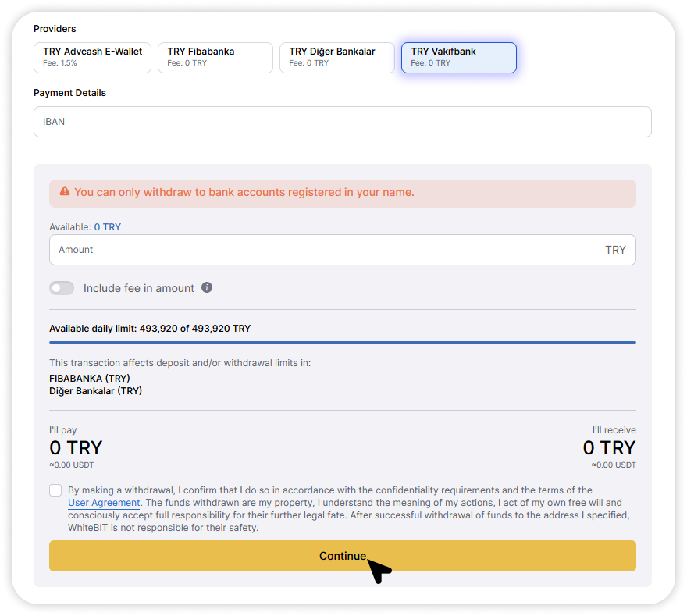The image size is (687, 616).
Task: Click the 'Providers' heading
Action: click(x=55, y=29)
